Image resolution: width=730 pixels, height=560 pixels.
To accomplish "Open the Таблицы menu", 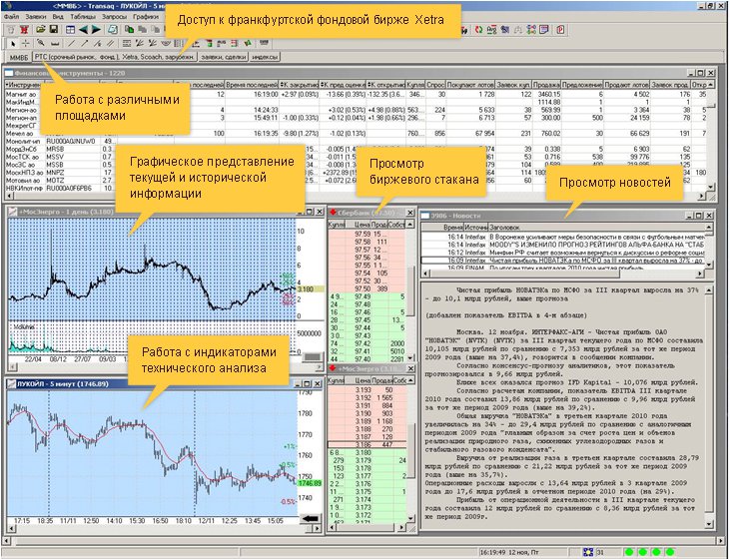I will [x=82, y=17].
